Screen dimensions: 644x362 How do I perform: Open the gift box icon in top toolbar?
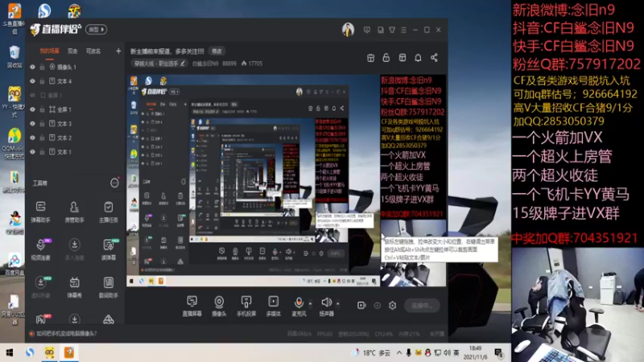coord(370,58)
